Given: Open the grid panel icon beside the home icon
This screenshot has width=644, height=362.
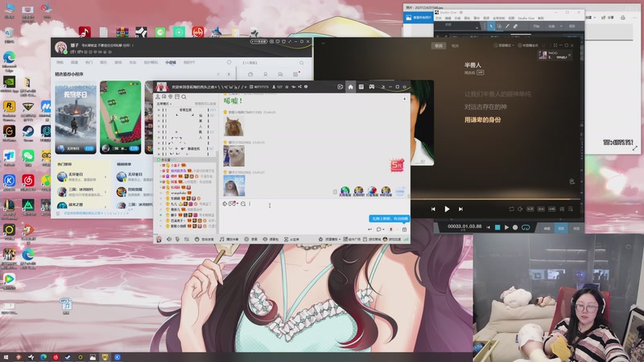Looking at the screenshot, I should tap(361, 87).
